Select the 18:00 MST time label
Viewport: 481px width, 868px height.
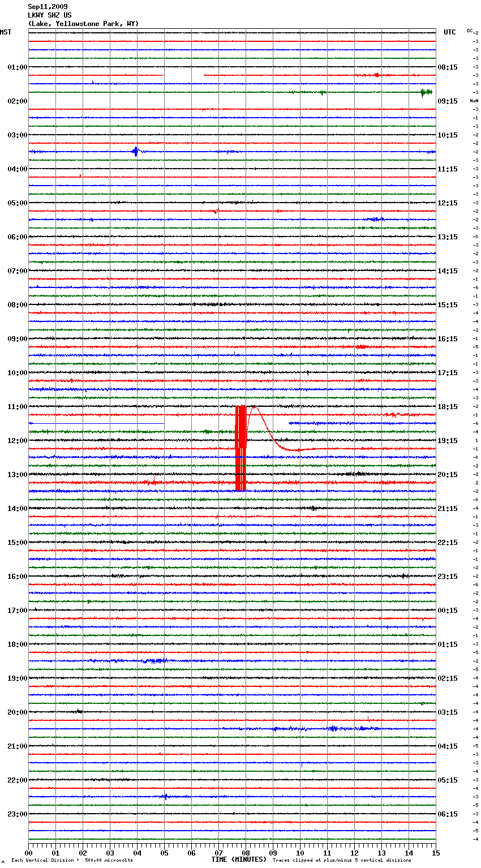click(x=18, y=644)
